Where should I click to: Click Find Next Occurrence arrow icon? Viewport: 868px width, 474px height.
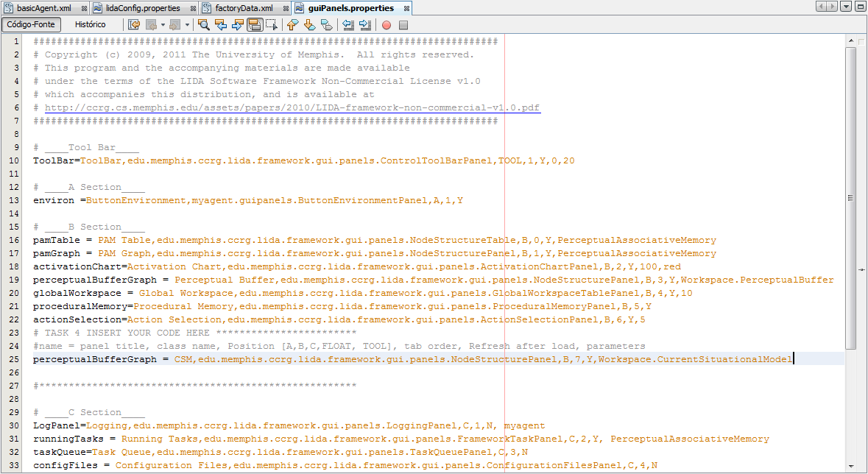(x=237, y=24)
